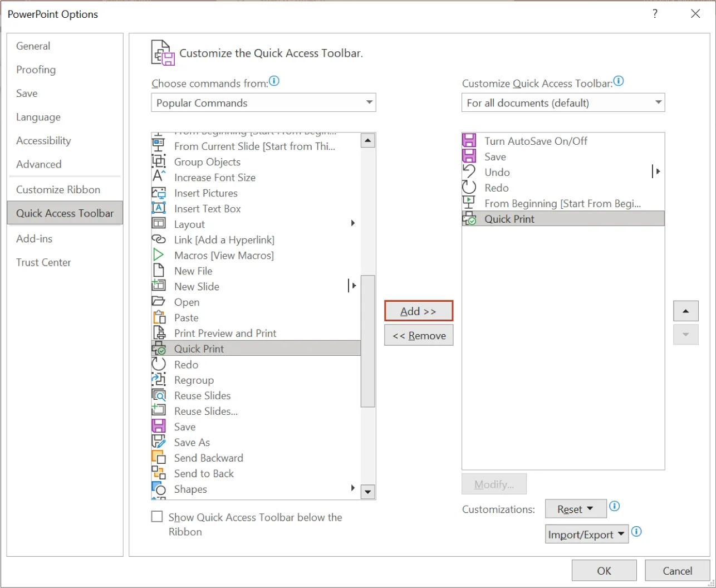
Task: Select the Group Objects icon
Action: pyautogui.click(x=159, y=161)
